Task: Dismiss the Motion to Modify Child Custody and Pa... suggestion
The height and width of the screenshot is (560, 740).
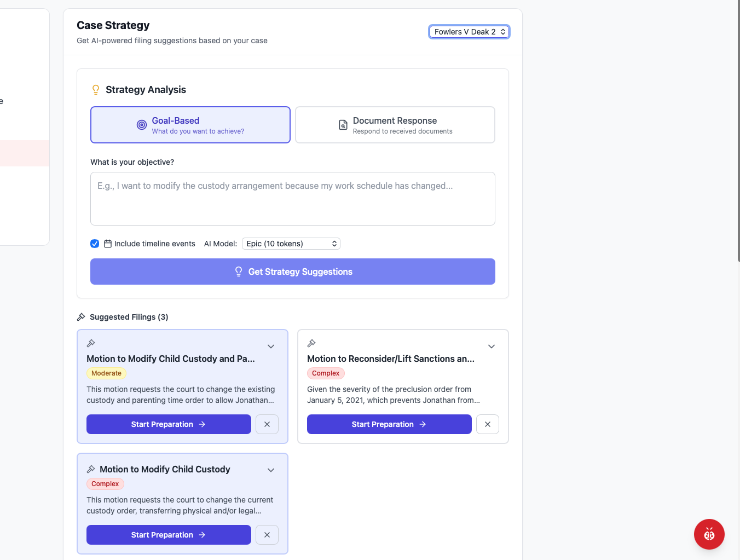Action: (x=267, y=424)
